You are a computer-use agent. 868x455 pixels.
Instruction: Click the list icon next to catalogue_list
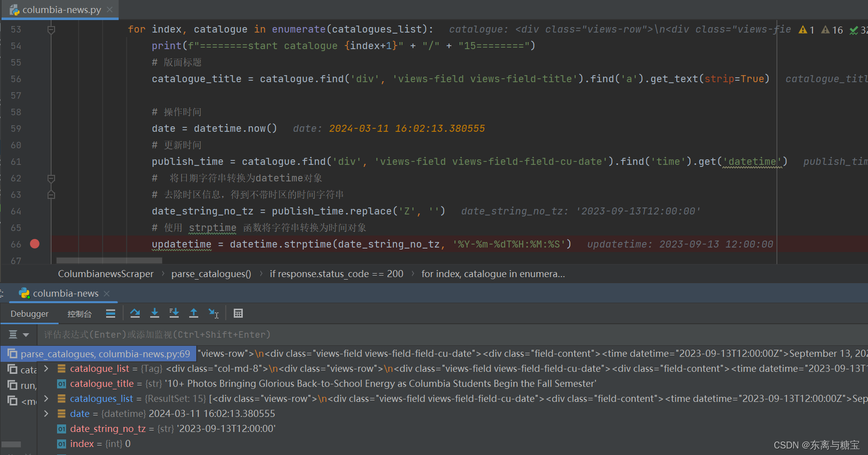pos(62,369)
